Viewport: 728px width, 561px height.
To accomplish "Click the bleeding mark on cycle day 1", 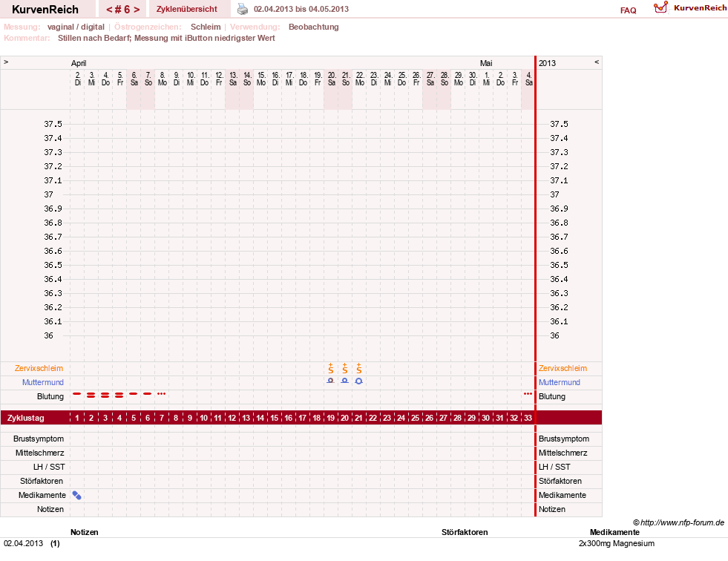I will (77, 394).
